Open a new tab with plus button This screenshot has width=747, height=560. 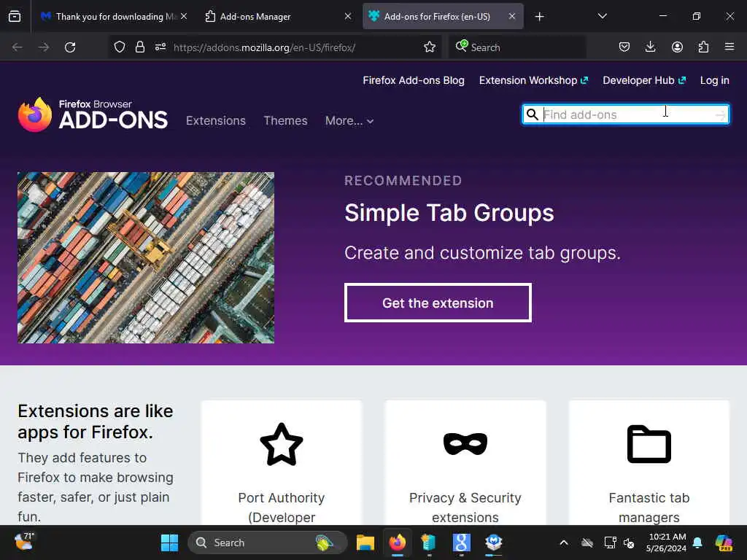tap(539, 17)
